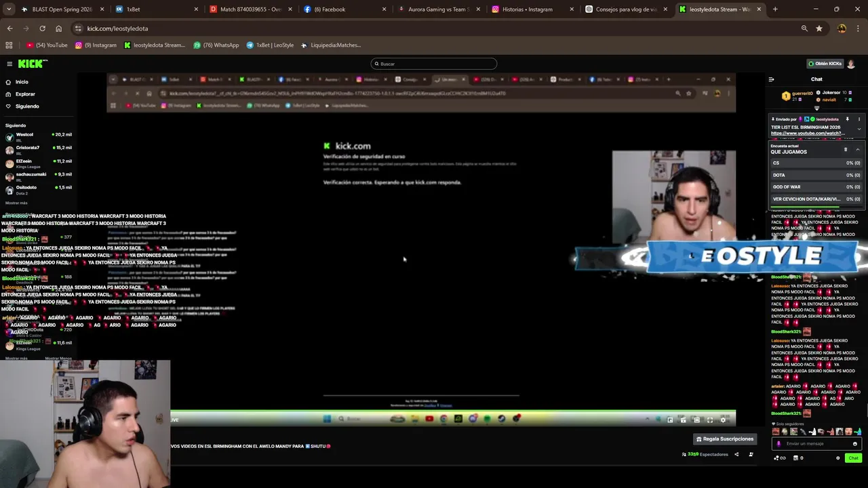Image resolution: width=868 pixels, height=488 pixels.
Task: Open chat settings gear icon
Action: coord(837,458)
